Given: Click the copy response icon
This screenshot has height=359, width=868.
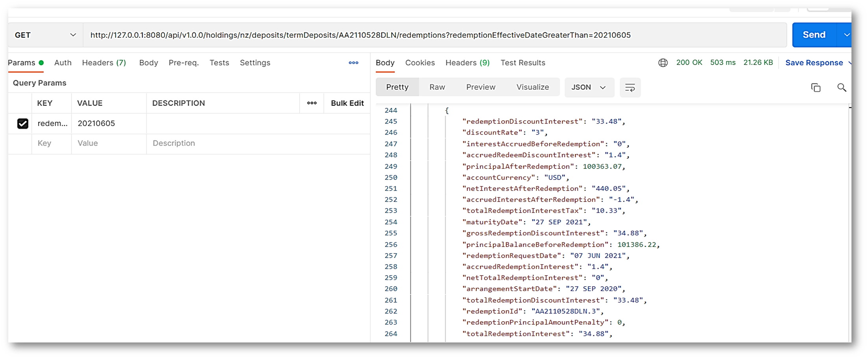Looking at the screenshot, I should click(816, 87).
